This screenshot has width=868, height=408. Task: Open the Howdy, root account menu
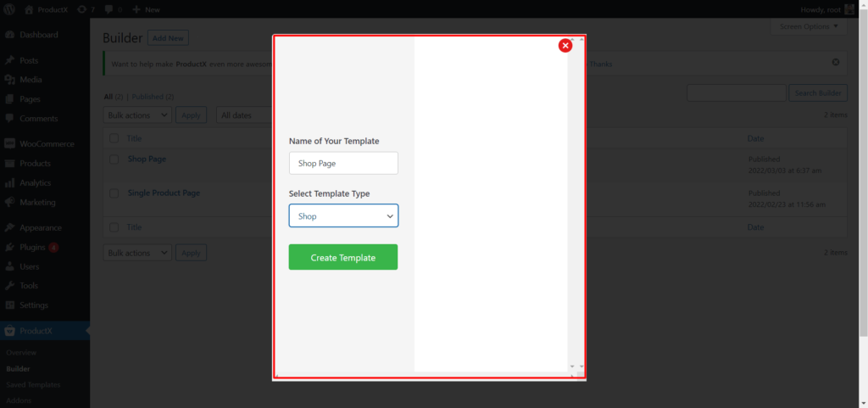tap(827, 9)
